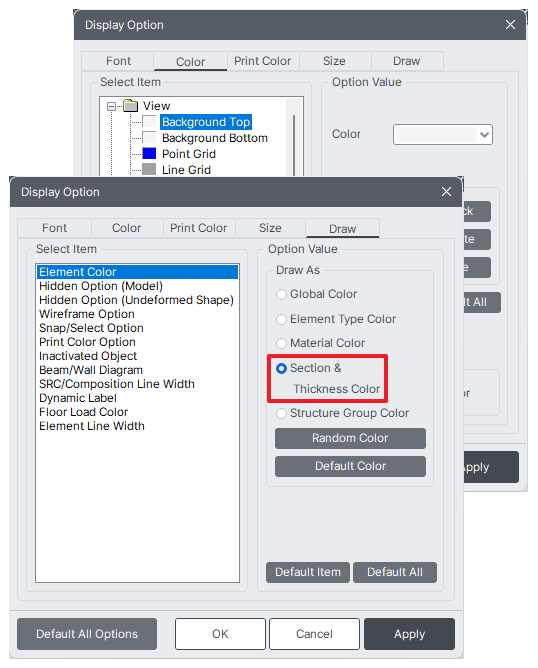This screenshot has width=538, height=668.
Task: Select Structure Group Color radio option
Action: coord(281,413)
